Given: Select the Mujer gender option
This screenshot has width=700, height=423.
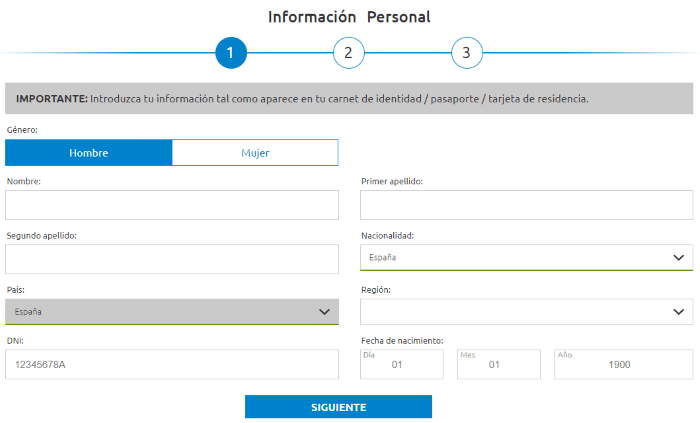Looking at the screenshot, I should pyautogui.click(x=255, y=153).
